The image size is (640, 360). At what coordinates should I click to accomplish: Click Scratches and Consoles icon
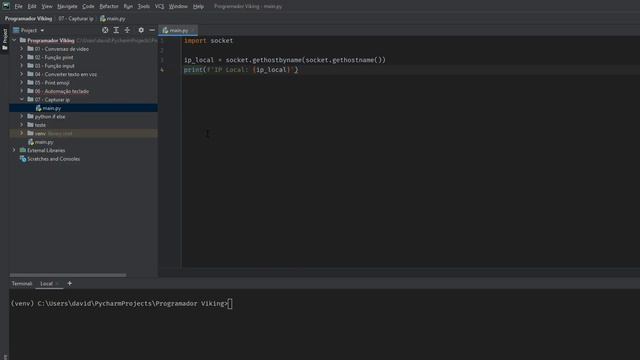[x=23, y=159]
